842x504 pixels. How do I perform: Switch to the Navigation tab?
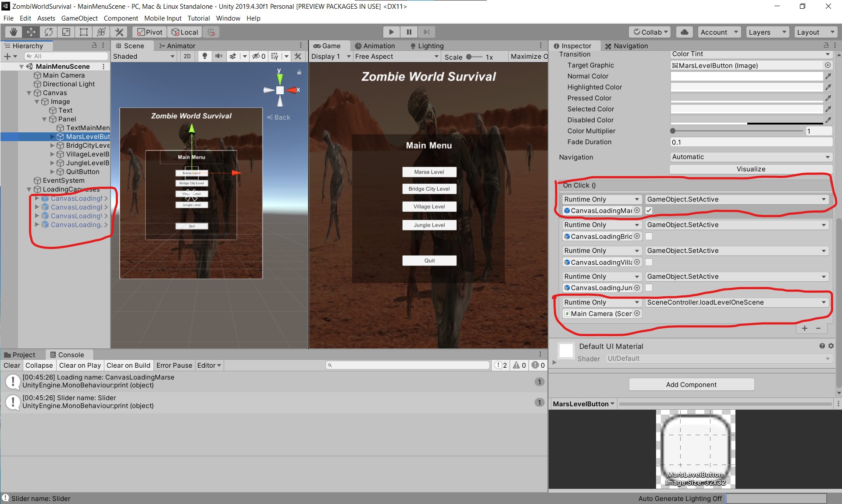(x=626, y=46)
